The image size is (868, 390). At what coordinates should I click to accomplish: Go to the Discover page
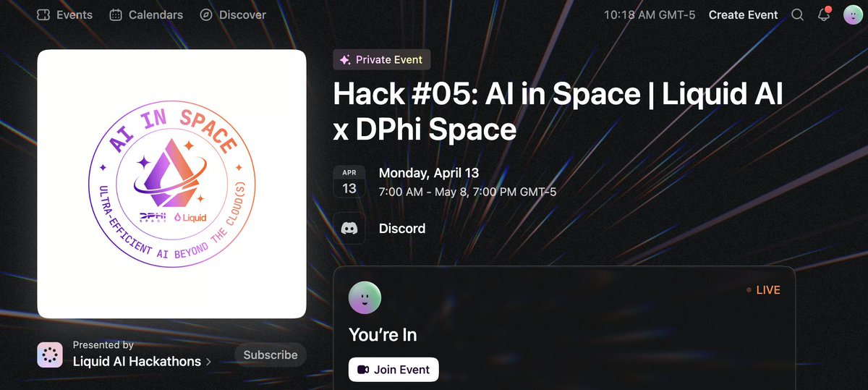[233, 14]
